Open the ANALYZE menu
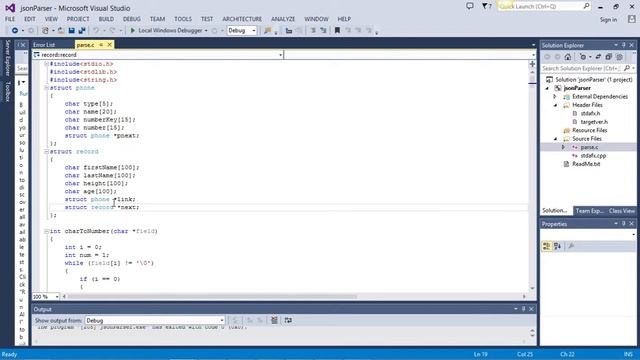The width and height of the screenshot is (640, 360). point(283,19)
